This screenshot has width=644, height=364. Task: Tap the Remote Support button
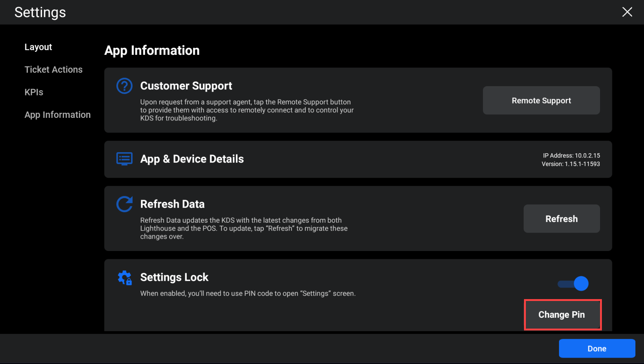[541, 101]
